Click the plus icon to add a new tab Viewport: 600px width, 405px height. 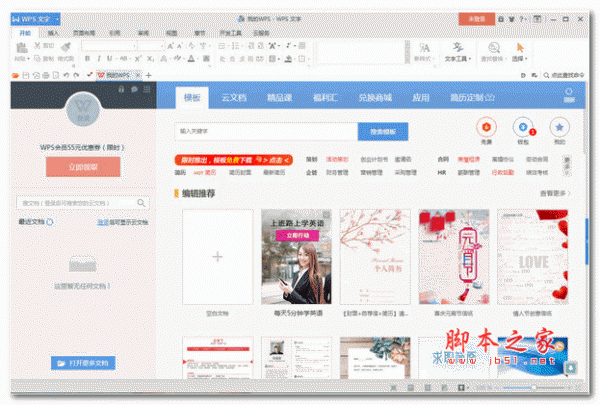pyautogui.click(x=148, y=75)
